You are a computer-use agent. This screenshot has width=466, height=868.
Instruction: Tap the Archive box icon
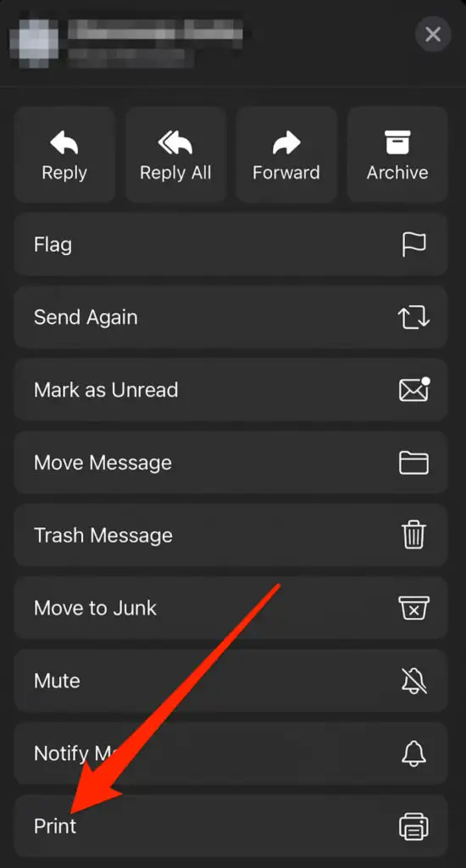(x=397, y=142)
